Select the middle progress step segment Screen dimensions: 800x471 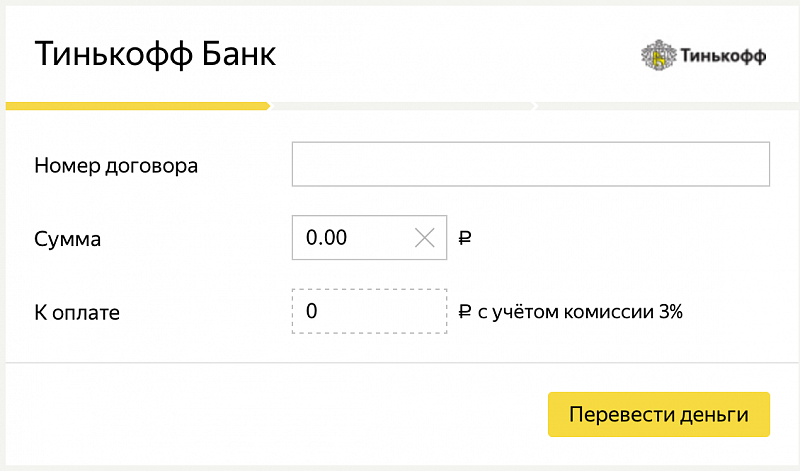(402, 105)
